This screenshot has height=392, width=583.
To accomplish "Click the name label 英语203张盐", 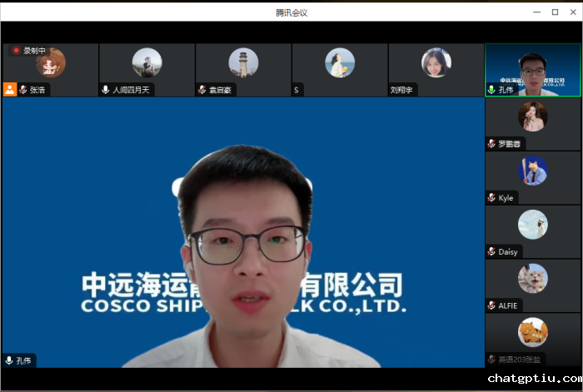I will tap(520, 360).
